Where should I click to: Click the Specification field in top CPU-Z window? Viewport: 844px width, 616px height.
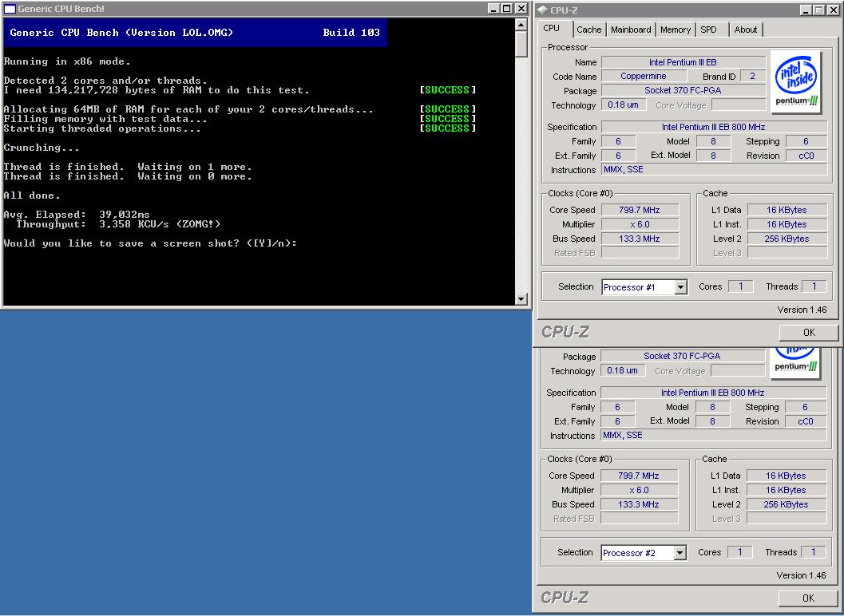coord(714,127)
